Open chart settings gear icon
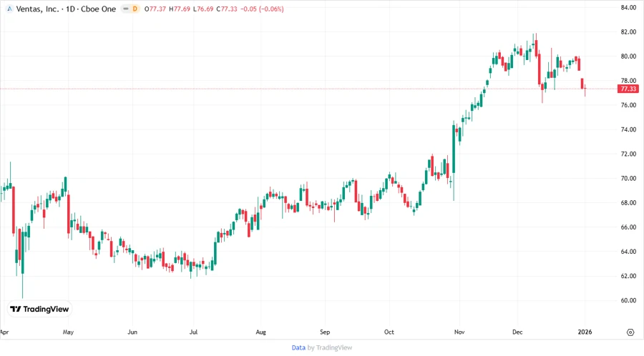Screen dimensions: 644x356 [630, 332]
